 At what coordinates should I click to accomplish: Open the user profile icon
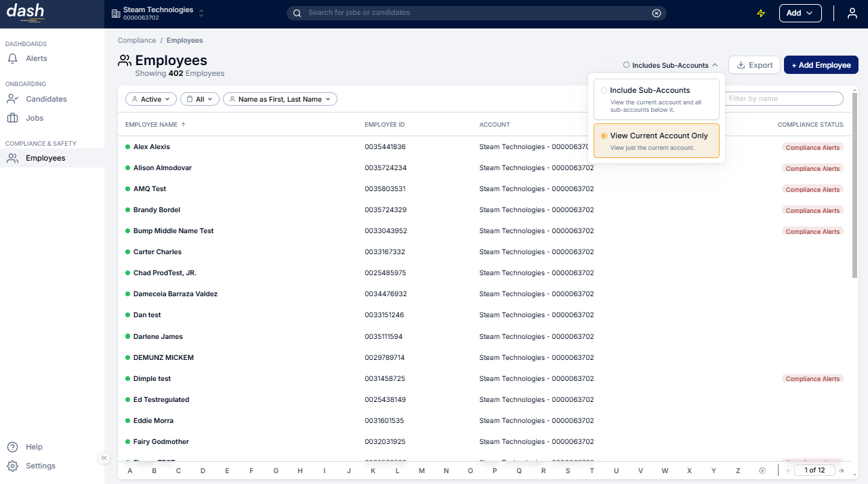point(852,13)
